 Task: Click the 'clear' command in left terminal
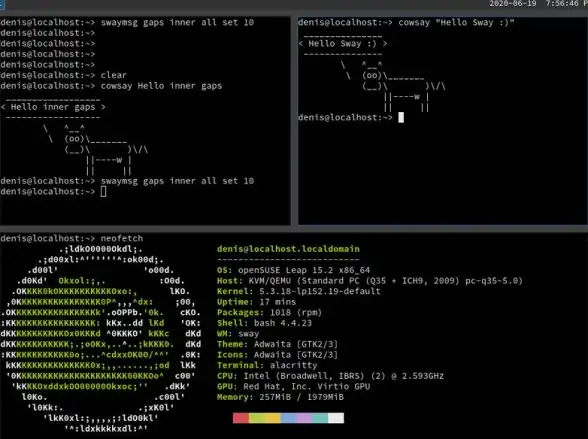tap(114, 75)
